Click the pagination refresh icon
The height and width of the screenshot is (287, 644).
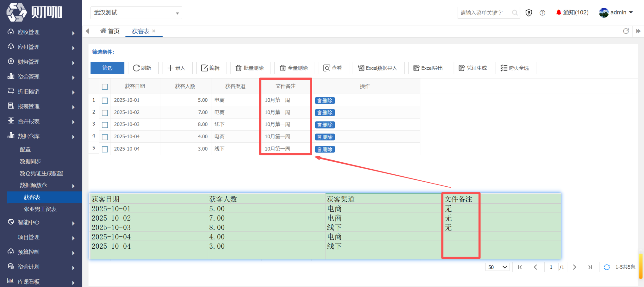click(607, 267)
